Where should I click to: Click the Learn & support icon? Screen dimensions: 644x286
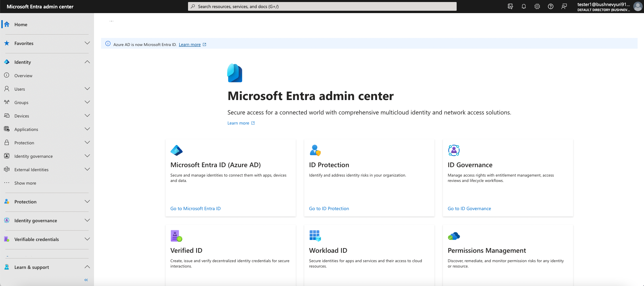pos(7,267)
